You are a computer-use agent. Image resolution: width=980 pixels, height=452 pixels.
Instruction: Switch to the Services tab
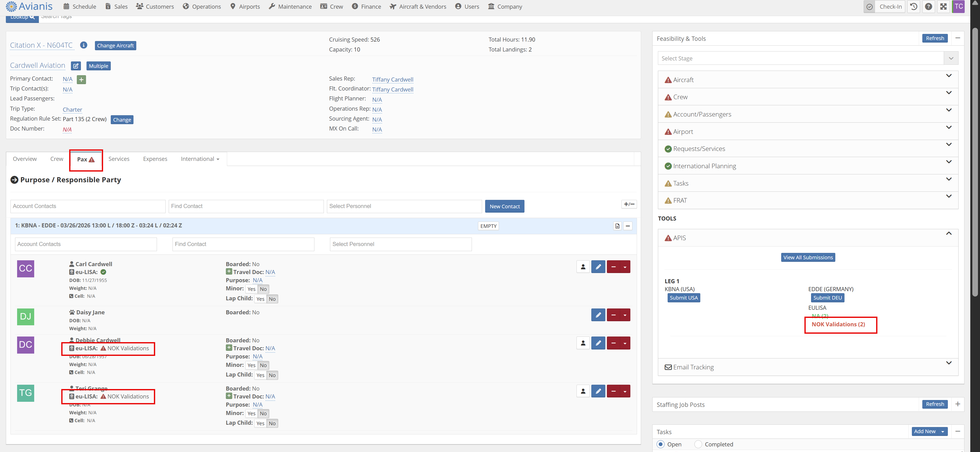(119, 159)
